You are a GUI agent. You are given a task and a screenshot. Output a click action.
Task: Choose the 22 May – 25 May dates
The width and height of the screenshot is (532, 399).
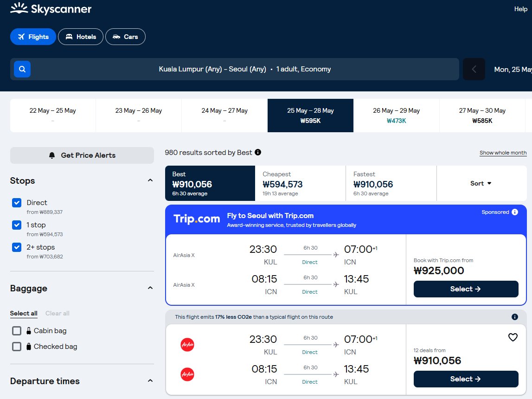pos(52,116)
